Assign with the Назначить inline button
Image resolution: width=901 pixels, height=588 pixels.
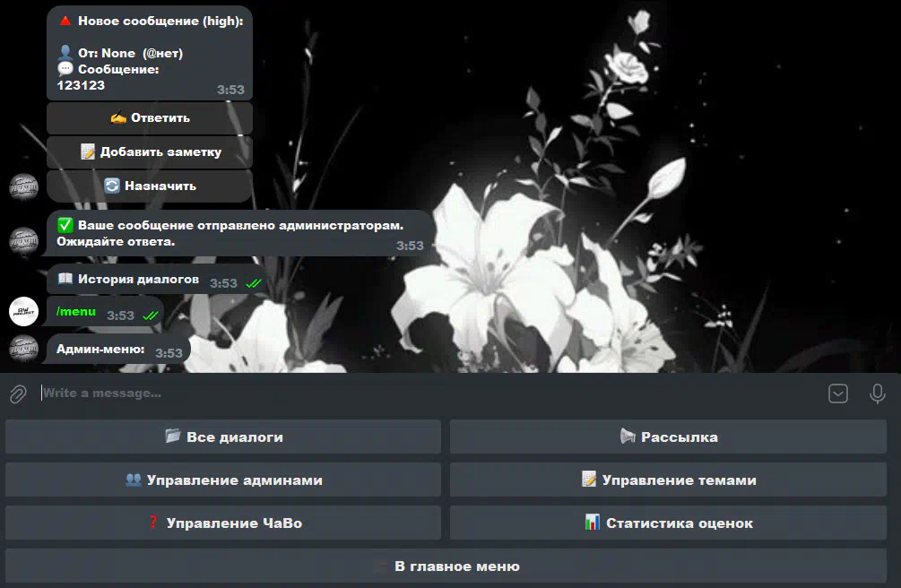[x=150, y=186]
